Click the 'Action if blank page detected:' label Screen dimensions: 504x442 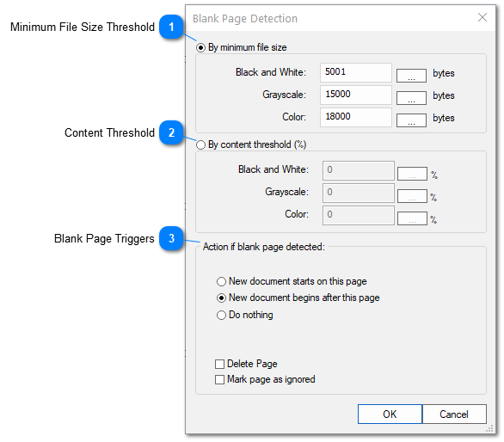click(264, 247)
